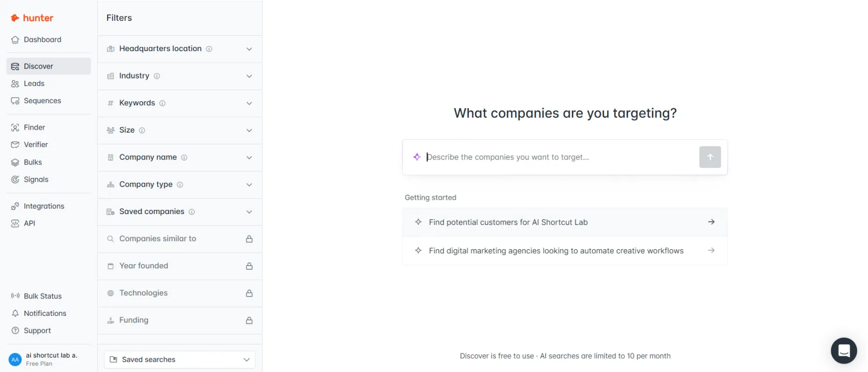Open the Sequences panel
The width and height of the screenshot is (868, 372).
tap(42, 100)
